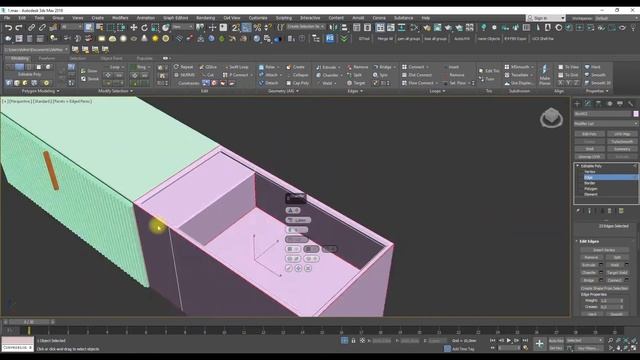Click the yellow sun light icon
The width and height of the screenshot is (640, 360).
click(155, 38)
